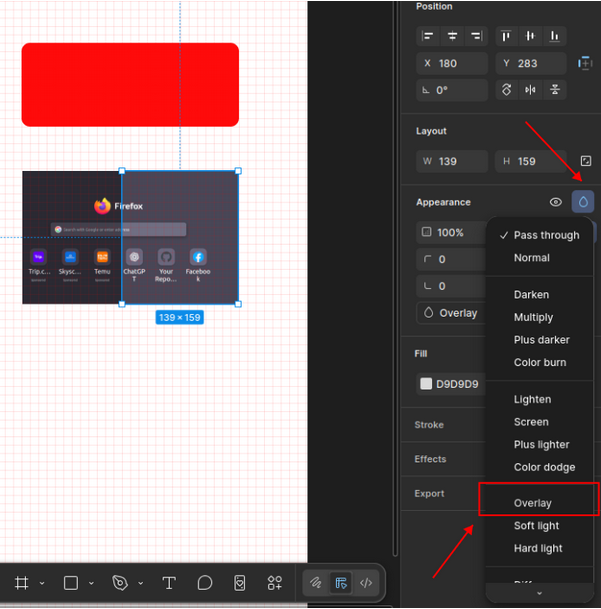Screen dimensions: 601x609
Task: Expand the shape tool options chevron
Action: pos(91,583)
